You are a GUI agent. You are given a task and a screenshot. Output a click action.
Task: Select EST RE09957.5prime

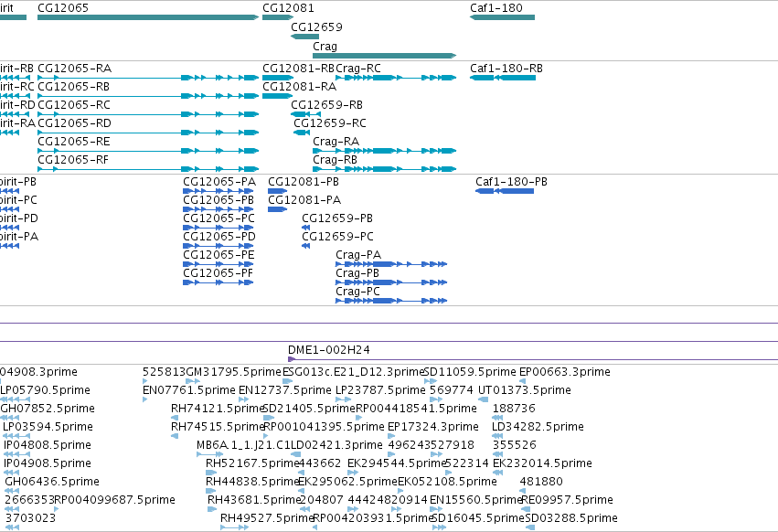click(x=567, y=500)
